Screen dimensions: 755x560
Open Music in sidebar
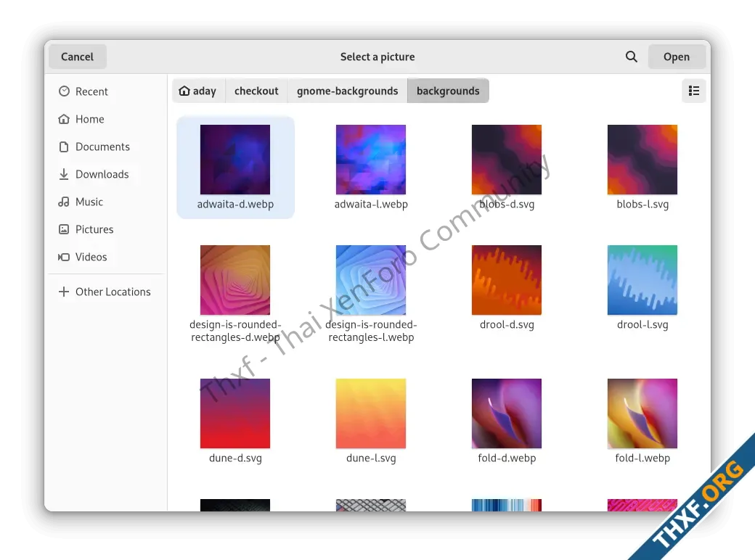[106, 202]
